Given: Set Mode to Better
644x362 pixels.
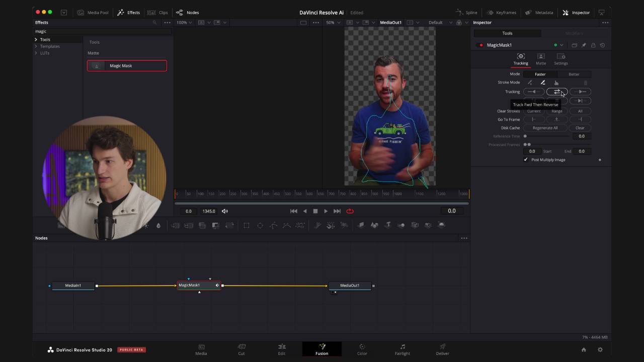Looking at the screenshot, I should point(574,74).
